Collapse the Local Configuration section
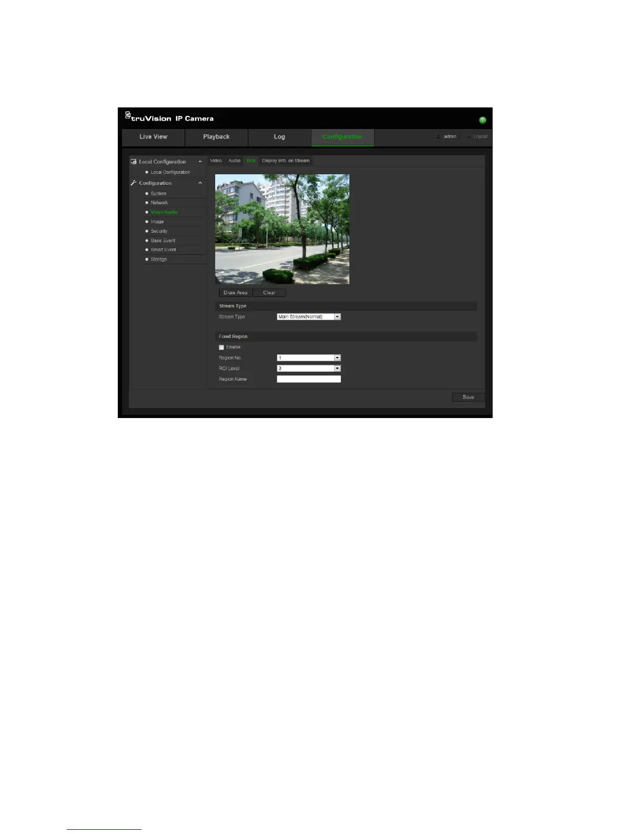The width and height of the screenshot is (644, 834). tap(200, 162)
